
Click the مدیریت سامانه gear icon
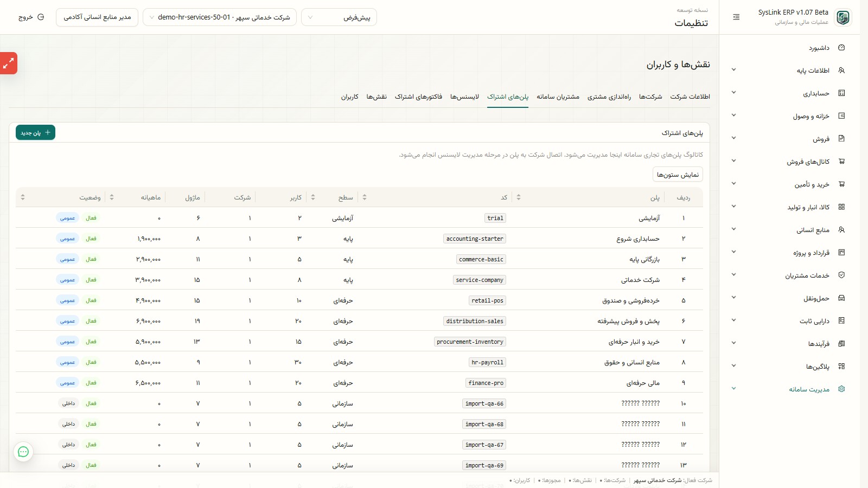(841, 389)
